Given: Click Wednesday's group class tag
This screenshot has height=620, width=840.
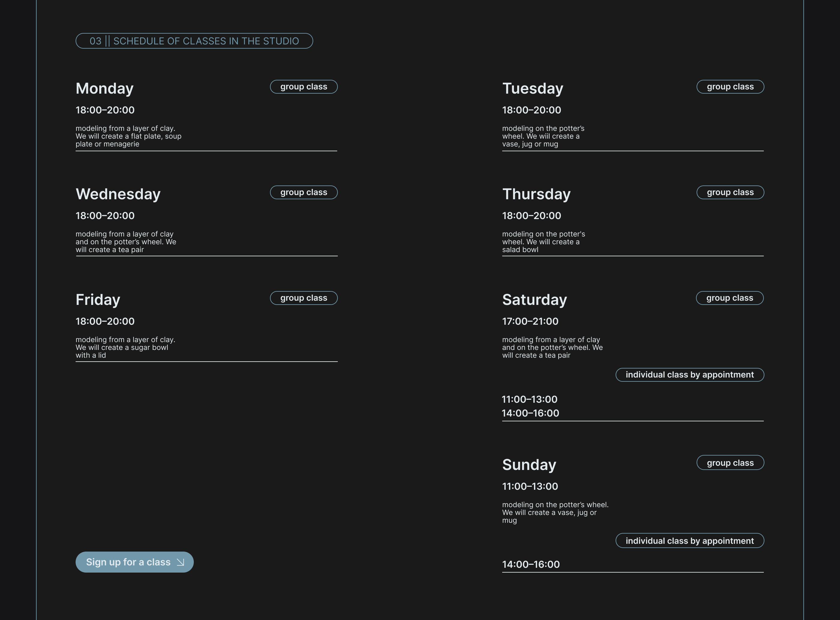Looking at the screenshot, I should (304, 193).
